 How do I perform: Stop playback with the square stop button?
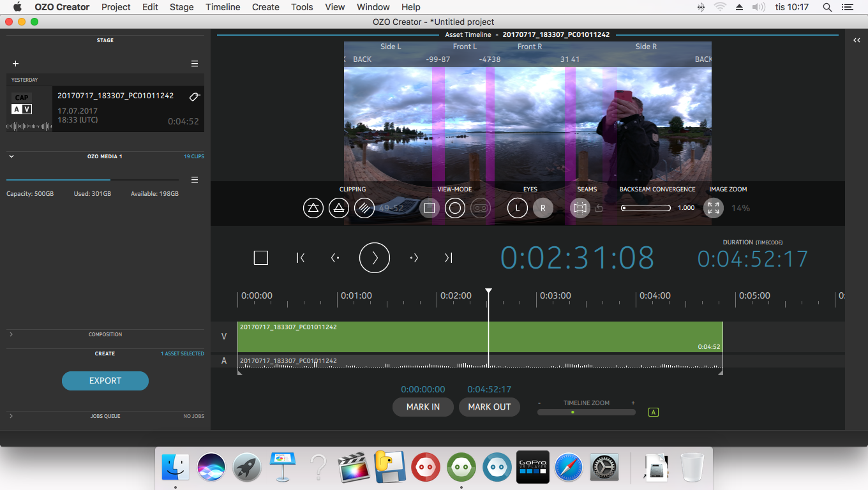[260, 258]
